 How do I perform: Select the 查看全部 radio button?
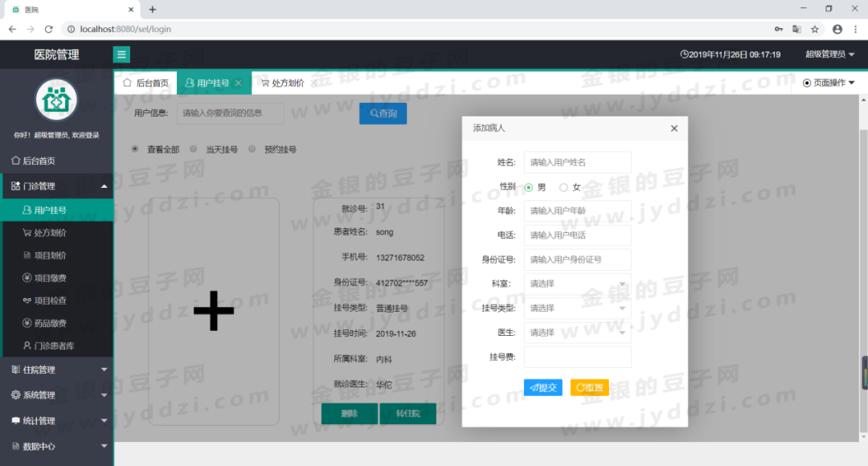pyautogui.click(x=135, y=149)
